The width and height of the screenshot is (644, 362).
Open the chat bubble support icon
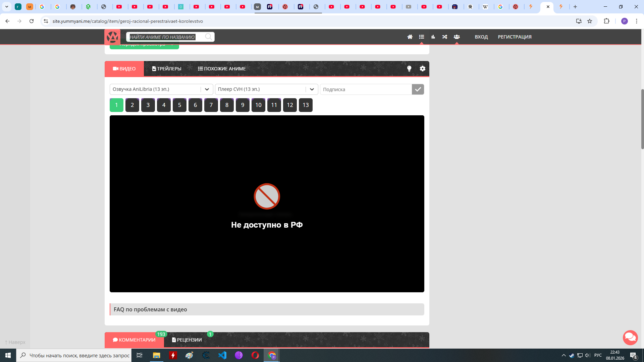[630, 337]
